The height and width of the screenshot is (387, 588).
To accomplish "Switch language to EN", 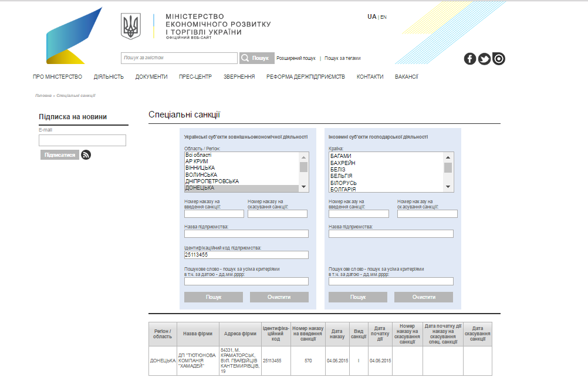I will (383, 17).
